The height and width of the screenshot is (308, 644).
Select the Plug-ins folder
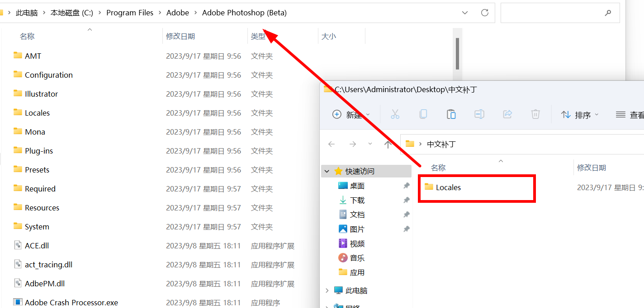[x=39, y=151]
